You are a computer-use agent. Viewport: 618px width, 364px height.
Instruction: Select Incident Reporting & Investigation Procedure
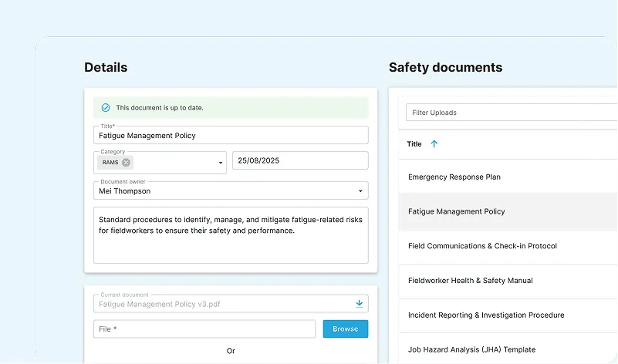coord(486,315)
